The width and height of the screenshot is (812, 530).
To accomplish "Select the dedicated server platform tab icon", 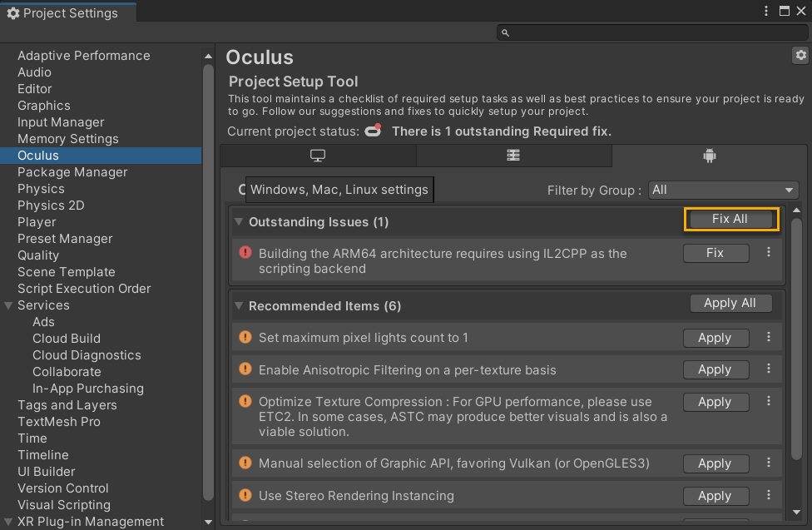I will click(x=513, y=156).
